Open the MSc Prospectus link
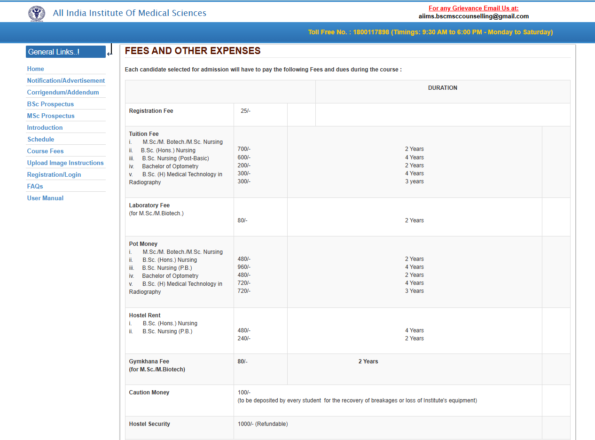The width and height of the screenshot is (595, 440). pos(50,116)
